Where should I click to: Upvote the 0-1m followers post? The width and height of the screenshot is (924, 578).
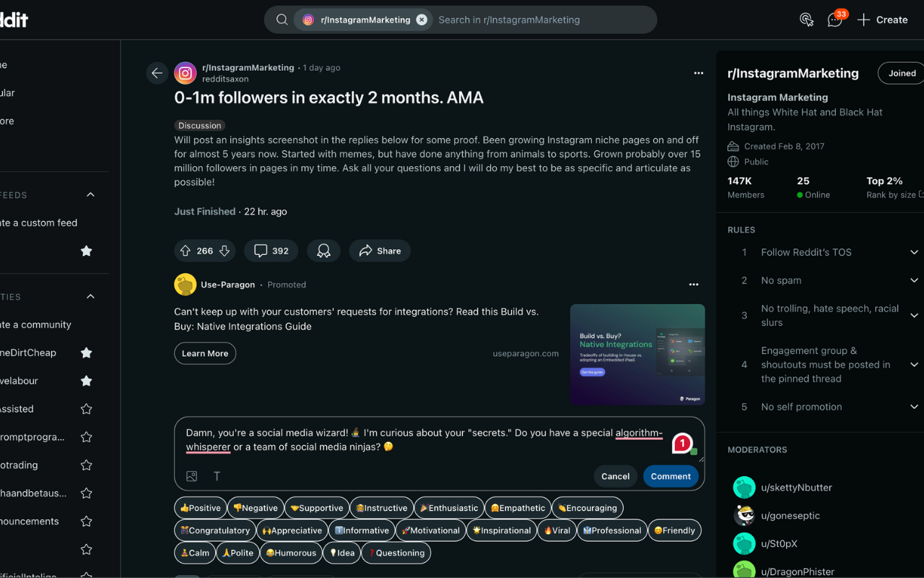(x=186, y=251)
